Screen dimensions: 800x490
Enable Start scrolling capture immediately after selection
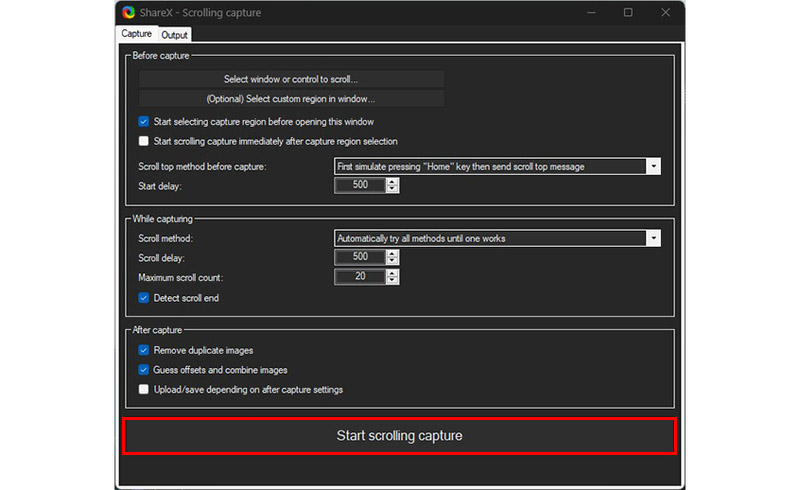tap(144, 141)
